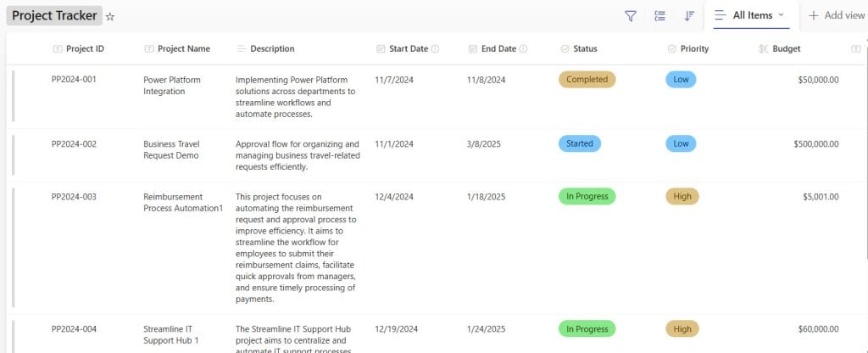Screen dimensions: 868x353
Task: Open the Start Date column header menu
Action: click(409, 48)
